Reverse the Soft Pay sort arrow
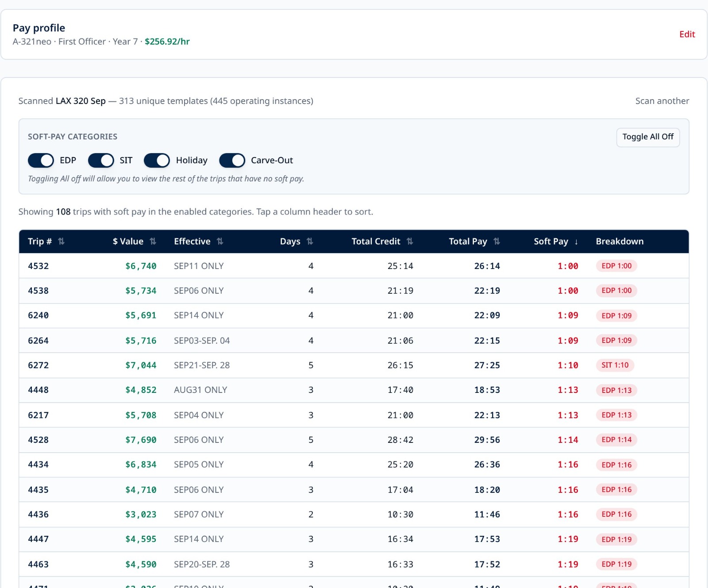The height and width of the screenshot is (588, 708). 576,242
